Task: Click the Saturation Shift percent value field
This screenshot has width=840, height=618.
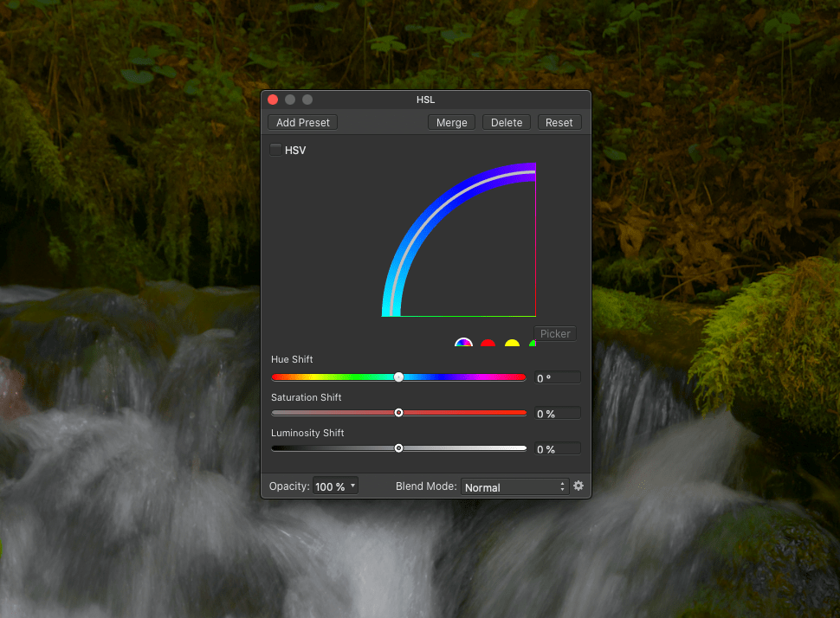Action: pos(558,414)
